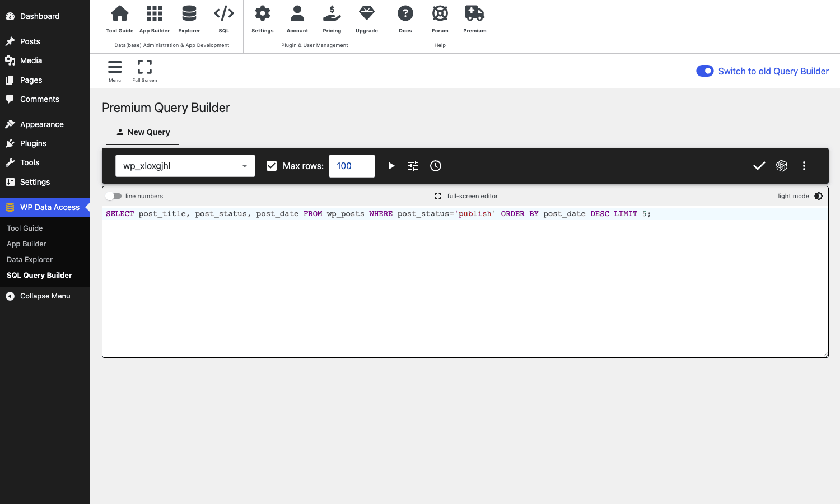The width and height of the screenshot is (840, 504).
Task: Open Tools in sidebar
Action: (45, 162)
